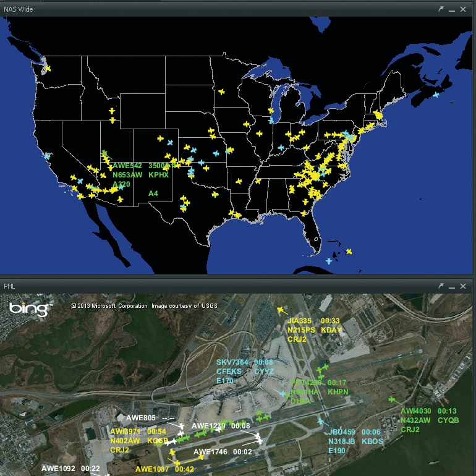
Task: Click the AWI3971 callsign label
Action: 125,431
